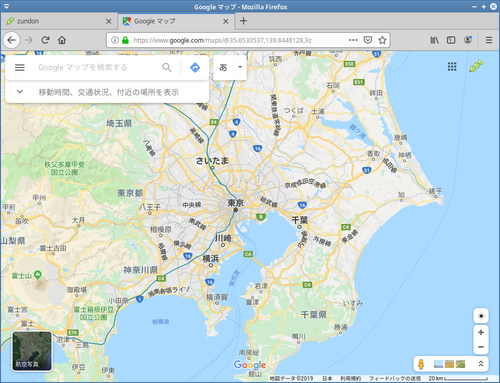Open the Firefox application menu
Viewport: 500px width, 383px height.
[489, 40]
